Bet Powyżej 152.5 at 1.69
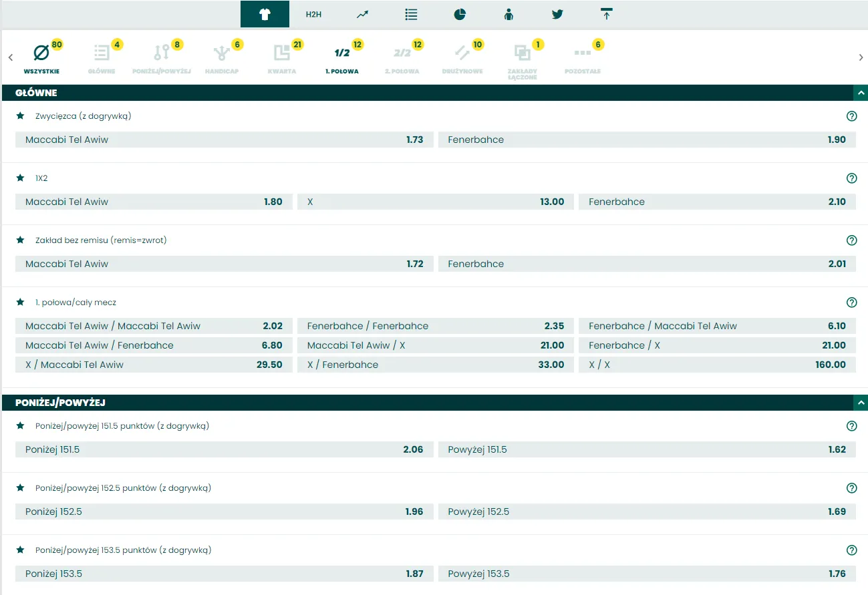The width and height of the screenshot is (868, 595). pos(647,512)
